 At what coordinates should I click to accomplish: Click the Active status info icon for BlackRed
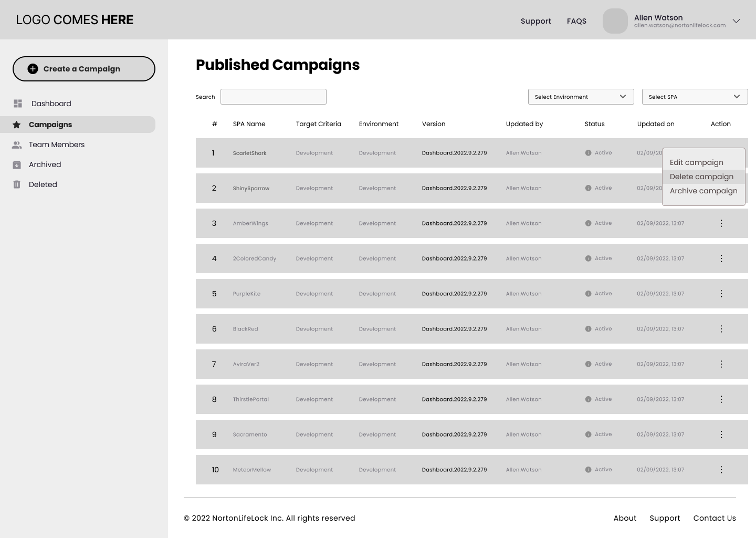[588, 329]
